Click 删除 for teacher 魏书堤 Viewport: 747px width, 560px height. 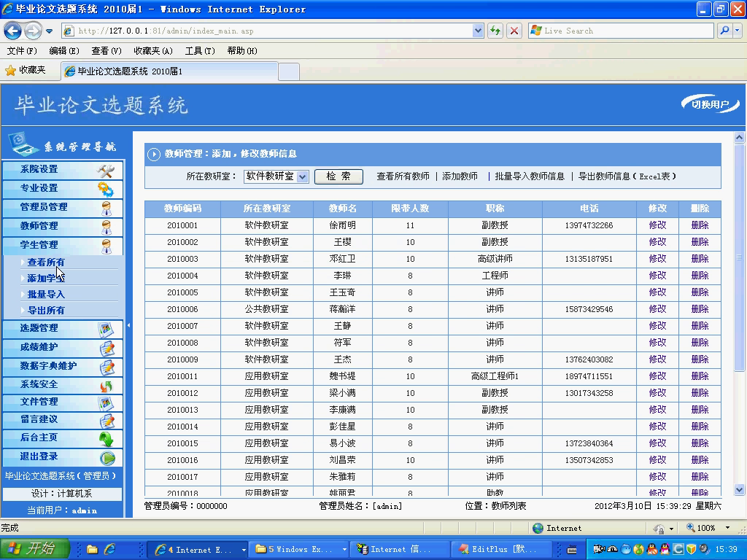pos(700,376)
